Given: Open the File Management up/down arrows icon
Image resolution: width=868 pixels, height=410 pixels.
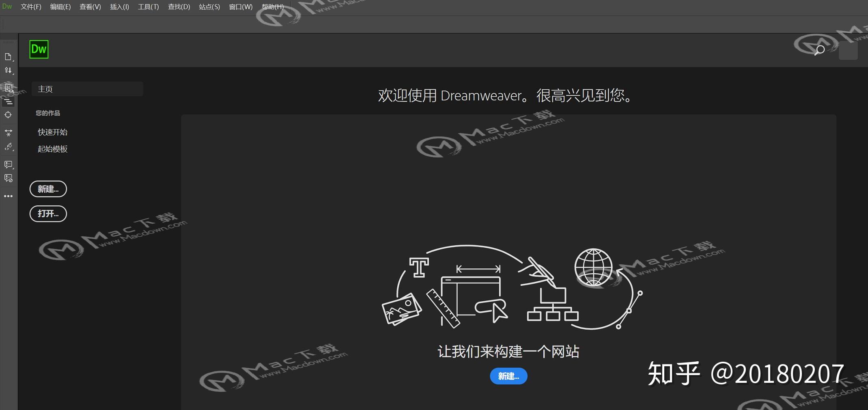Looking at the screenshot, I should pos(8,70).
